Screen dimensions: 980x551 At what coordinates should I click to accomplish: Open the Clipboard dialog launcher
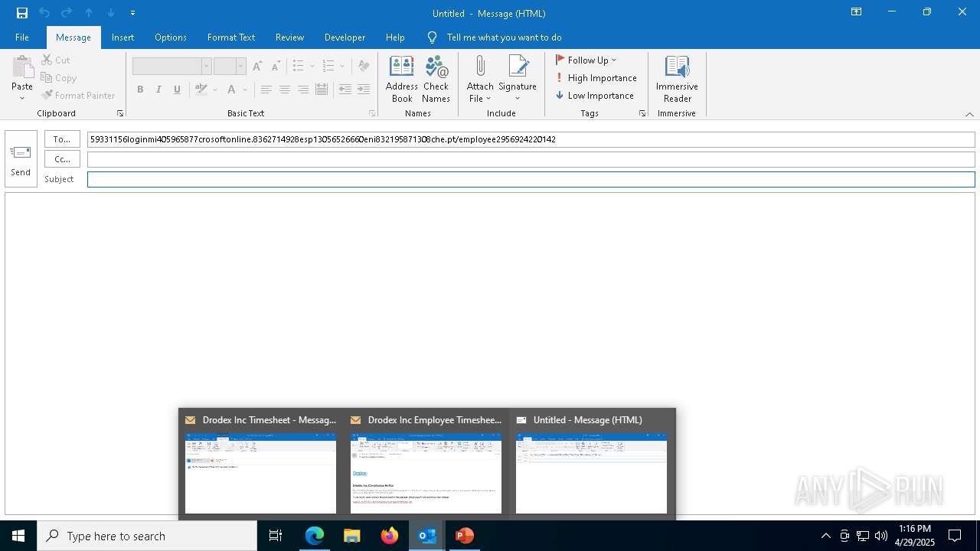tap(120, 113)
